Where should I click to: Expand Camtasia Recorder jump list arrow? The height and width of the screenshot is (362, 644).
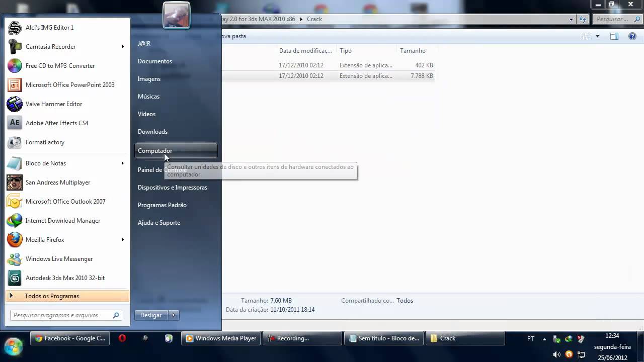pyautogui.click(x=122, y=47)
